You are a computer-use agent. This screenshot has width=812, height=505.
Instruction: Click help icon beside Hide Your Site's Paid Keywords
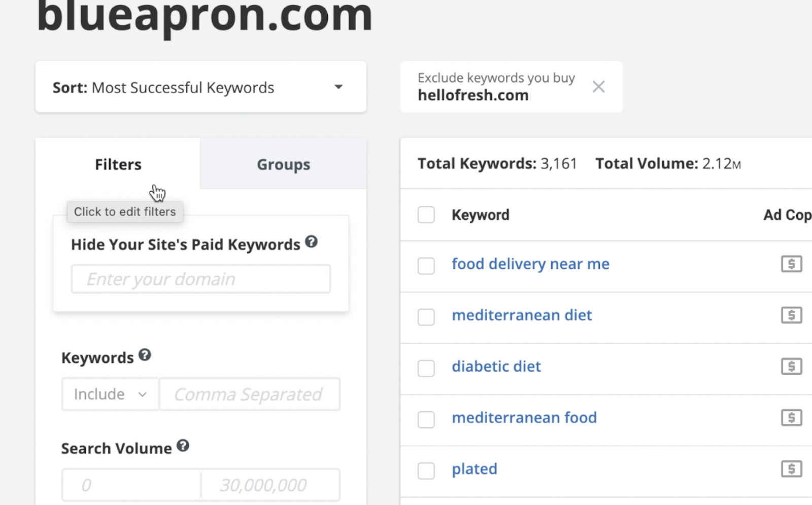tap(311, 242)
